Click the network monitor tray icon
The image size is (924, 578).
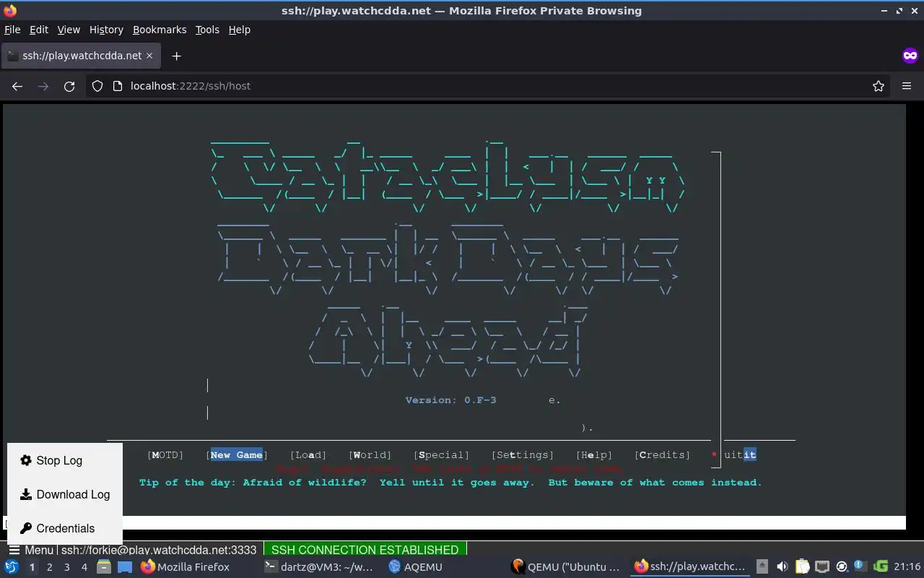[x=821, y=566]
